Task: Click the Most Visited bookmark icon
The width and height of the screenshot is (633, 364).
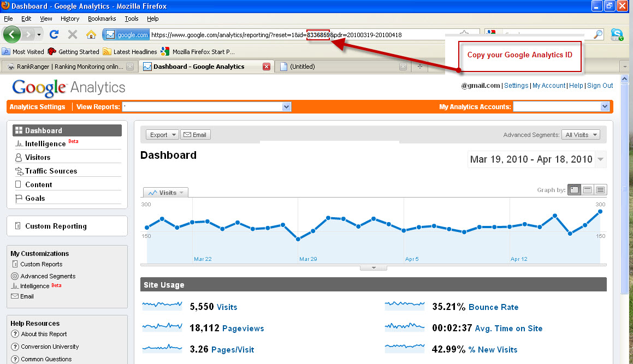Action: pyautogui.click(x=6, y=52)
